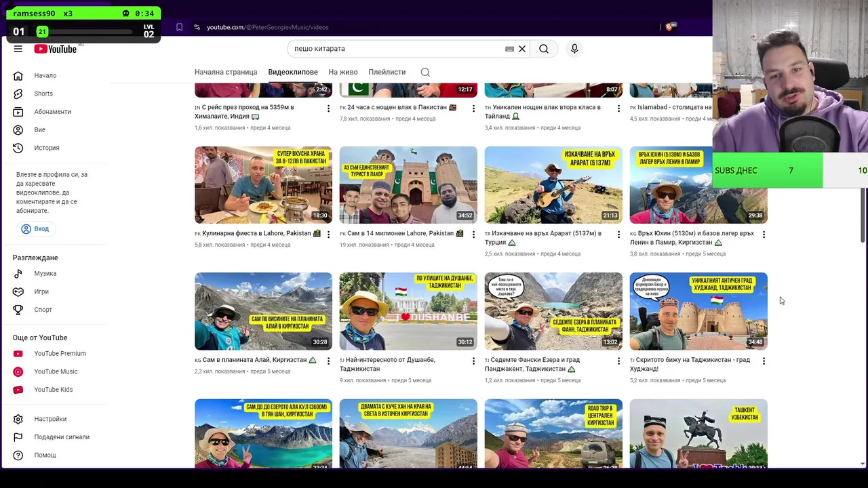Click the Brave shield icon
The image size is (868, 488).
tap(670, 27)
